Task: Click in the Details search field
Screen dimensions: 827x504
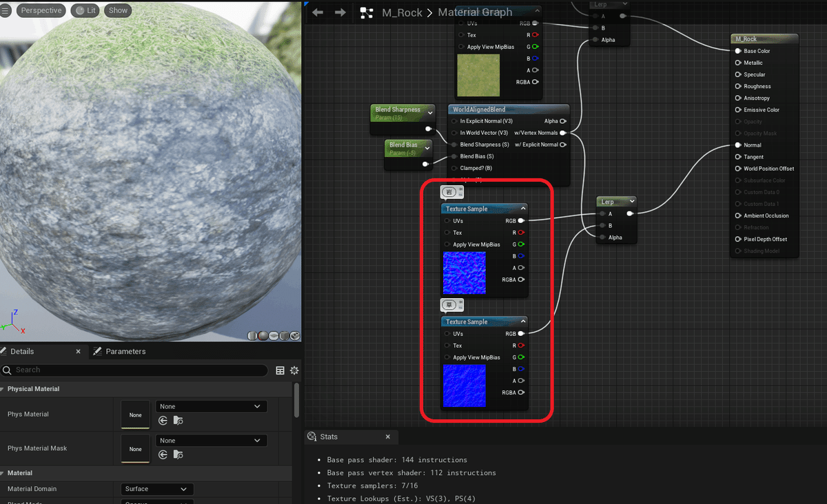Action: (x=135, y=370)
